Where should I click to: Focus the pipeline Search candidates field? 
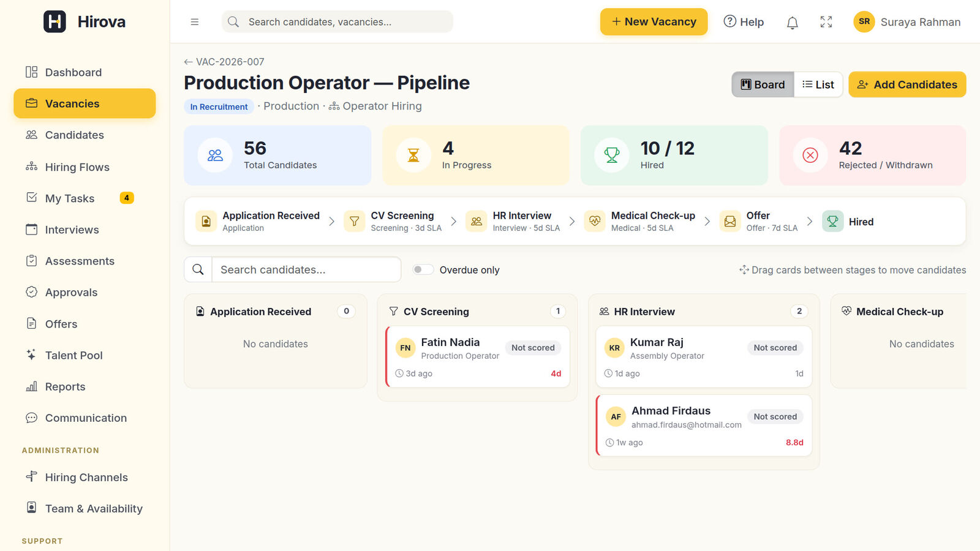click(x=306, y=269)
